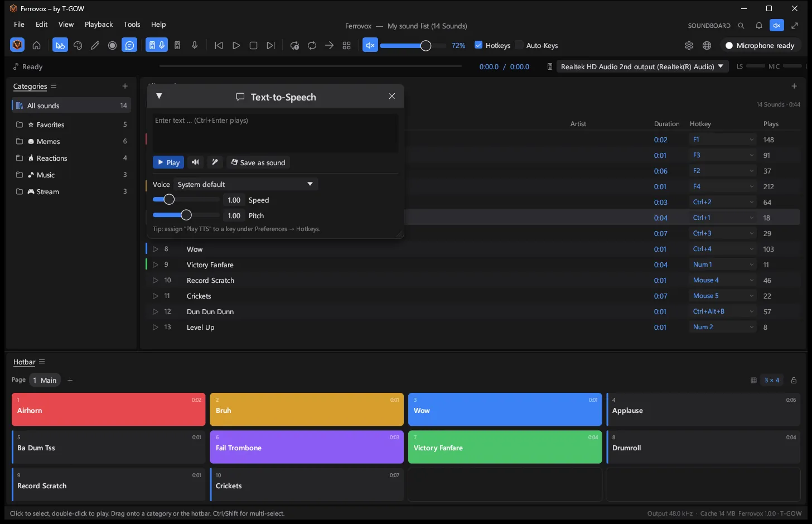The height and width of the screenshot is (524, 812).
Task: Click the grid view icon in toolbar
Action: (346, 46)
